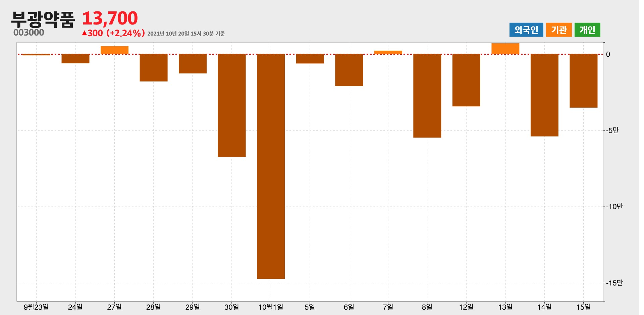Click the 10월1일 x-axis label
Screen dimensions: 644x315
coord(271,307)
